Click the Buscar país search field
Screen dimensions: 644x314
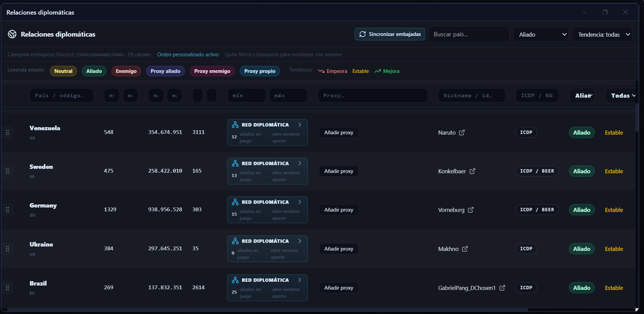click(469, 34)
